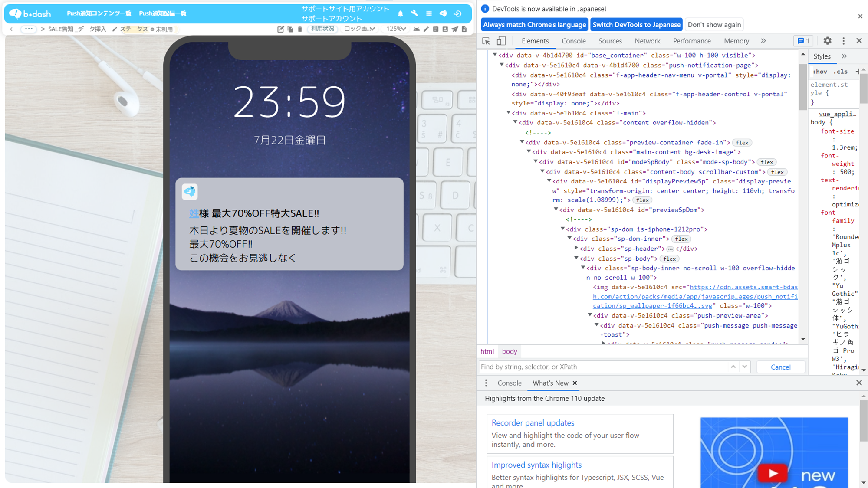Toggle the device toolbar icon in DevTools
Image resolution: width=868 pixels, height=488 pixels.
tap(501, 41)
